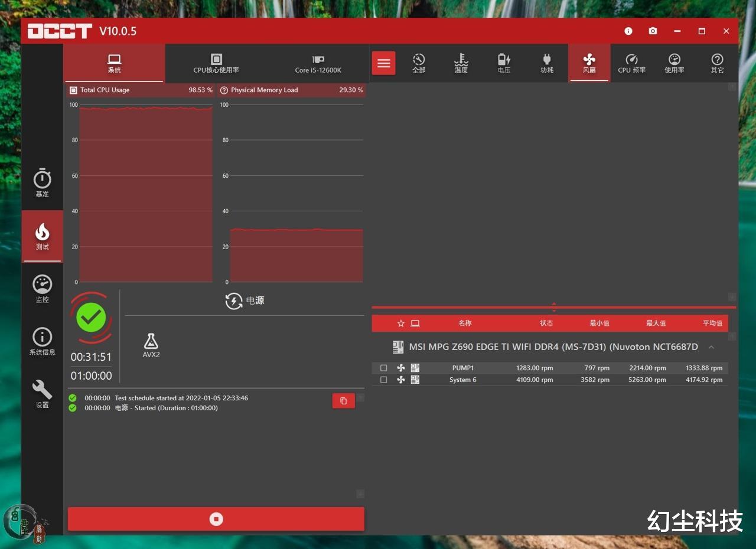756x549 pixels.
Task: Click the motherboard icon in PUMP1 row
Action: [415, 368]
